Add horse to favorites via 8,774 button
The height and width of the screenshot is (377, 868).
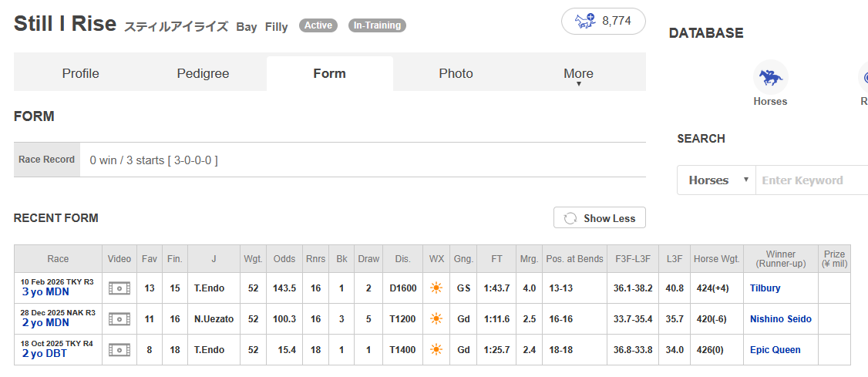pyautogui.click(x=604, y=22)
